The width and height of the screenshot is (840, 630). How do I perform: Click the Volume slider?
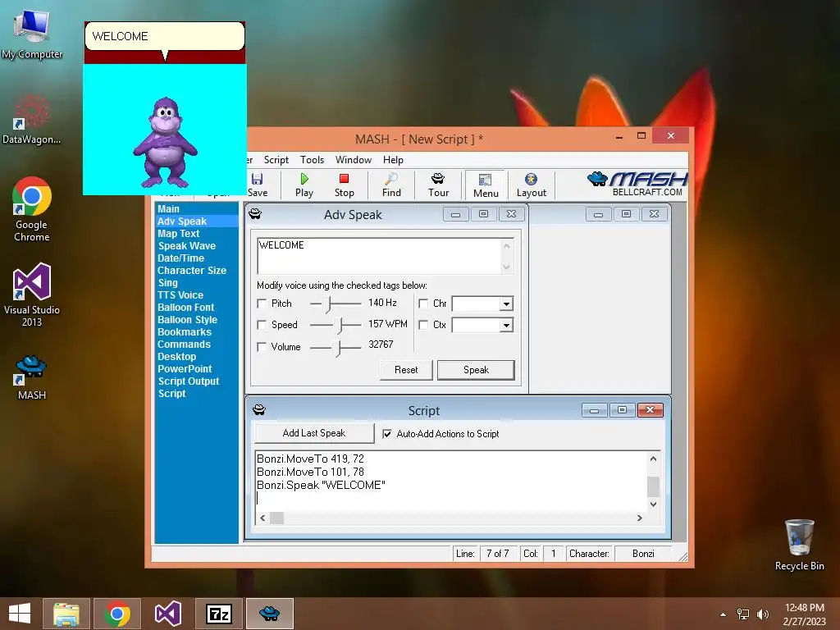pos(336,348)
